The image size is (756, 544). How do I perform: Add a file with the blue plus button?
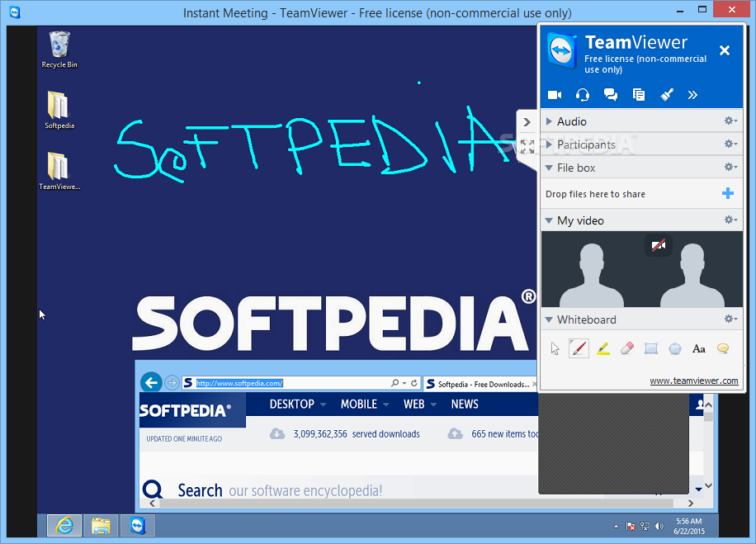728,193
